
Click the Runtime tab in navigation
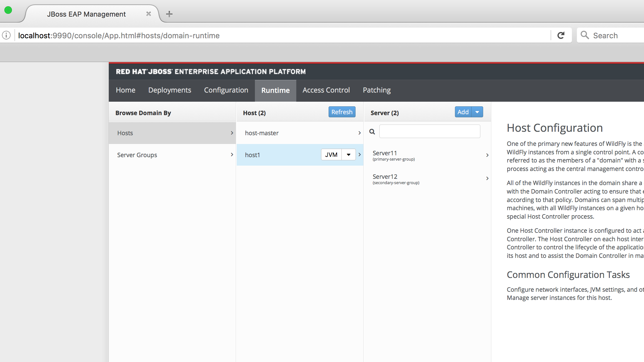pos(275,90)
